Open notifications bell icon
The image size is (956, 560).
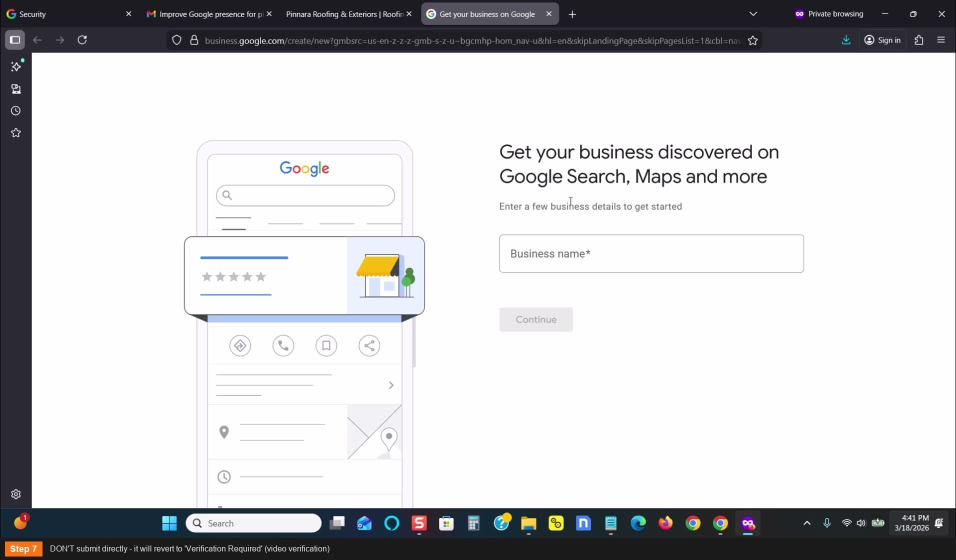tap(939, 523)
